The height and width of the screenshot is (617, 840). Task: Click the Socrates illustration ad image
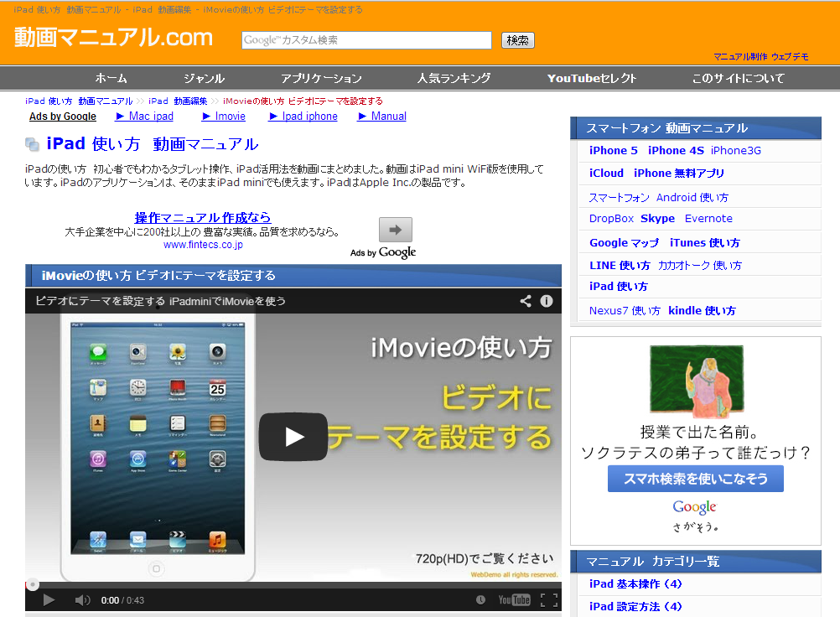[x=696, y=382]
